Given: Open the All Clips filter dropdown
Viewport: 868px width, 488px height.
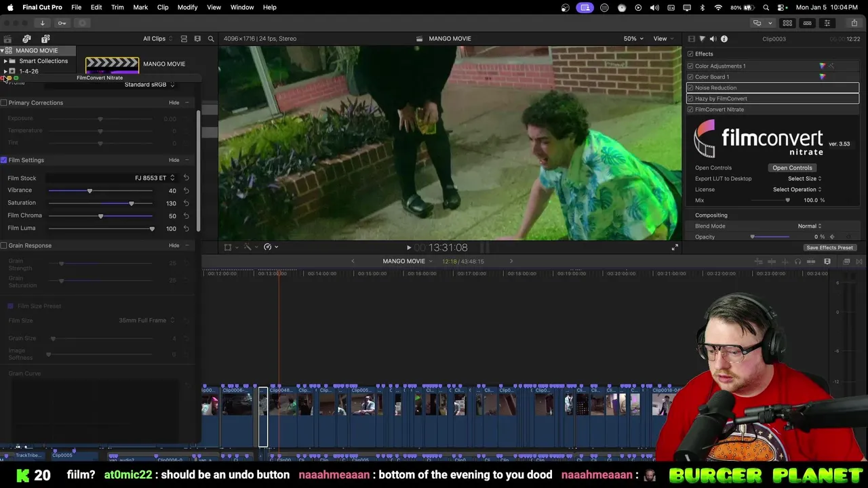Looking at the screenshot, I should pos(157,39).
